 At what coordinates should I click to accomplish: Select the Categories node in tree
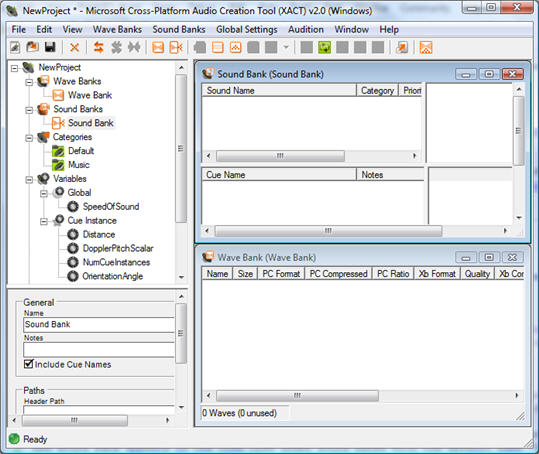(72, 137)
